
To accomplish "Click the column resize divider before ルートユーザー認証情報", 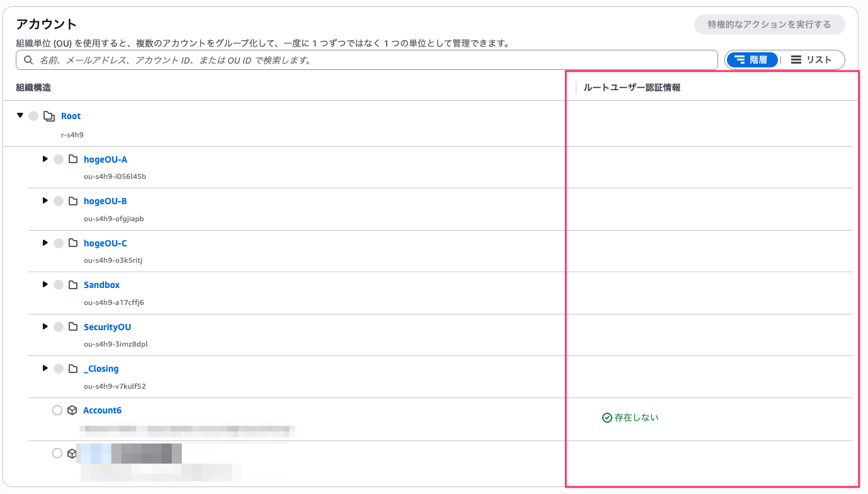I will click(576, 88).
